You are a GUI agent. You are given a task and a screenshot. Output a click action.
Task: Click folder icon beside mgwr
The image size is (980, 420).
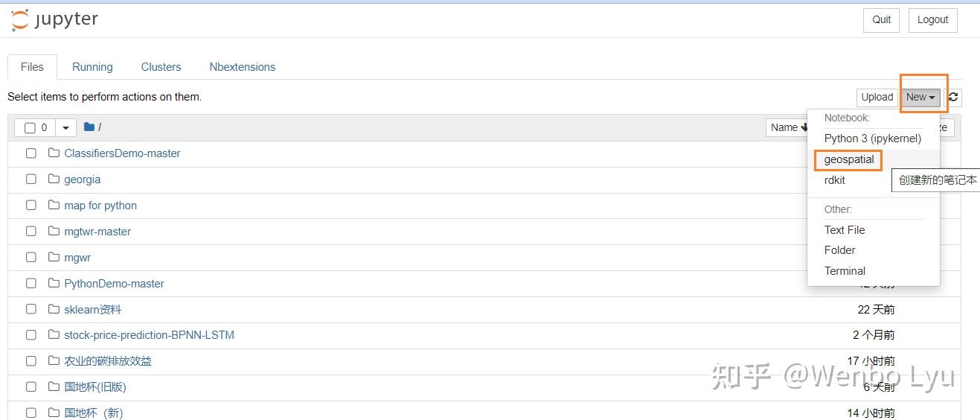tap(54, 257)
